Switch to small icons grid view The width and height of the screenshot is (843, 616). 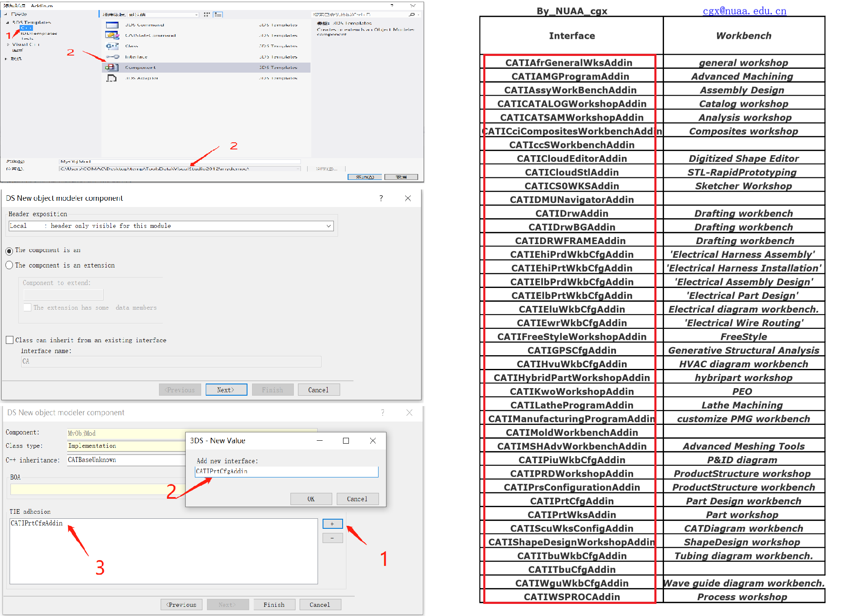207,15
